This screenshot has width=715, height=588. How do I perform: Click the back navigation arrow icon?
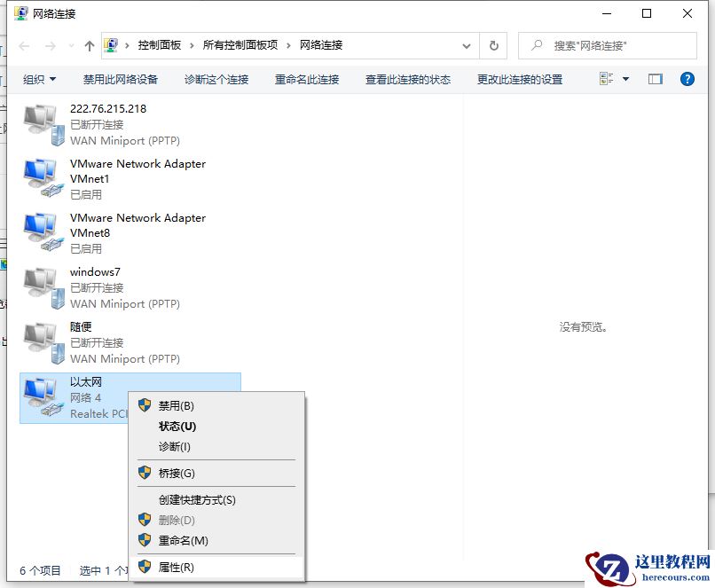pyautogui.click(x=23, y=45)
